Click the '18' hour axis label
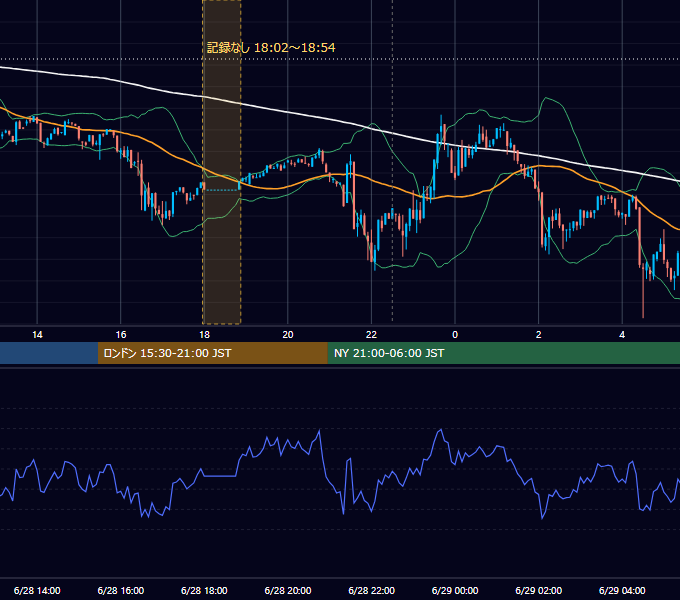Screen dimensions: 680x600 tap(204, 335)
